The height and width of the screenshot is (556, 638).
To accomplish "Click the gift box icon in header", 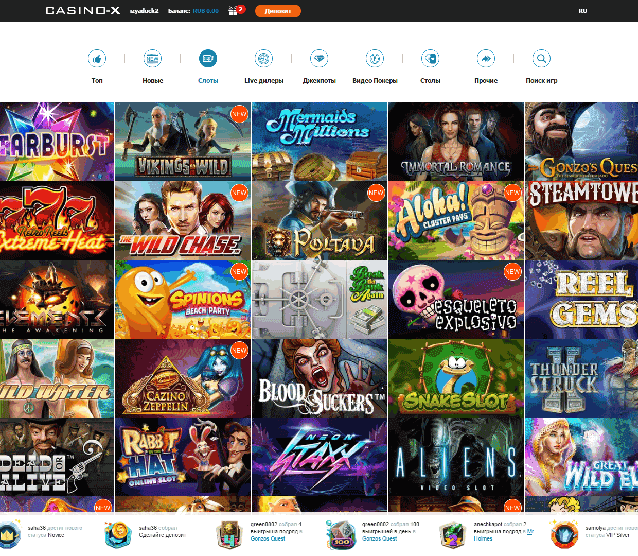I will (x=236, y=11).
